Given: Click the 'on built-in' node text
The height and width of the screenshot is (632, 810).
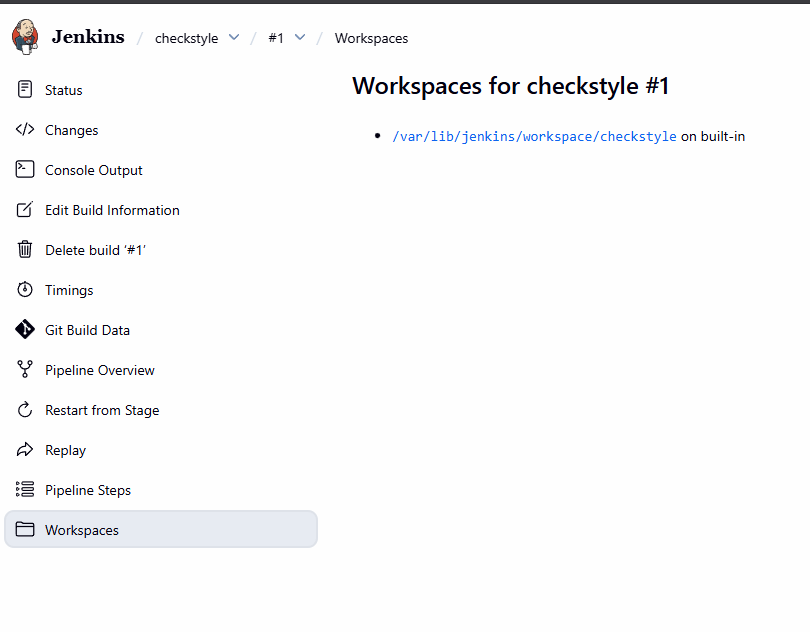Looking at the screenshot, I should pos(713,136).
